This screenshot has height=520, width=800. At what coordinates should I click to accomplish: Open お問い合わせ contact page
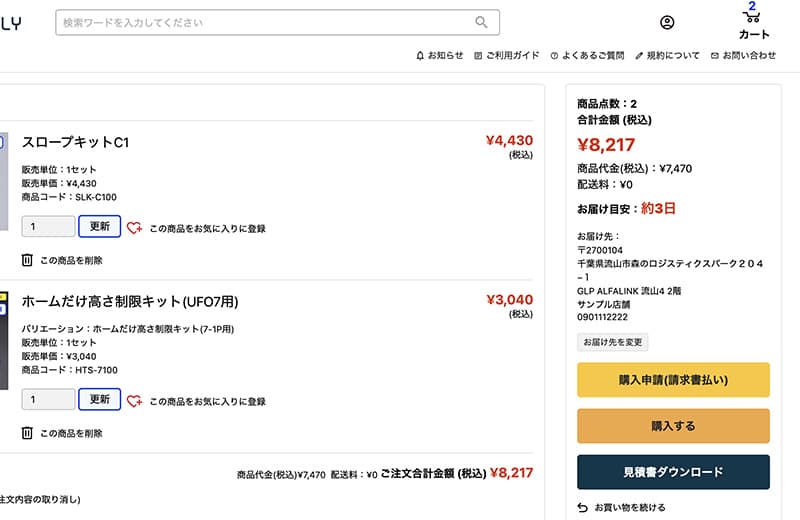(743, 55)
